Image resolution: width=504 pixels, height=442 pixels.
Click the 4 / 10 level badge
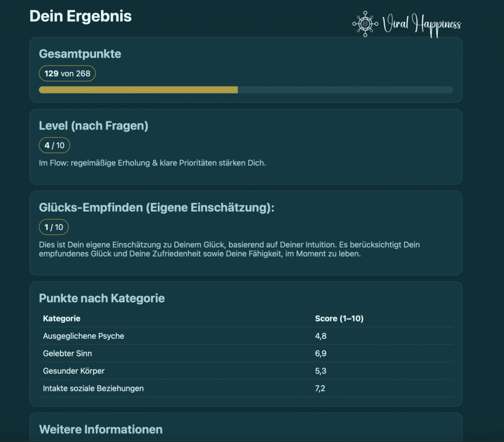(x=55, y=145)
